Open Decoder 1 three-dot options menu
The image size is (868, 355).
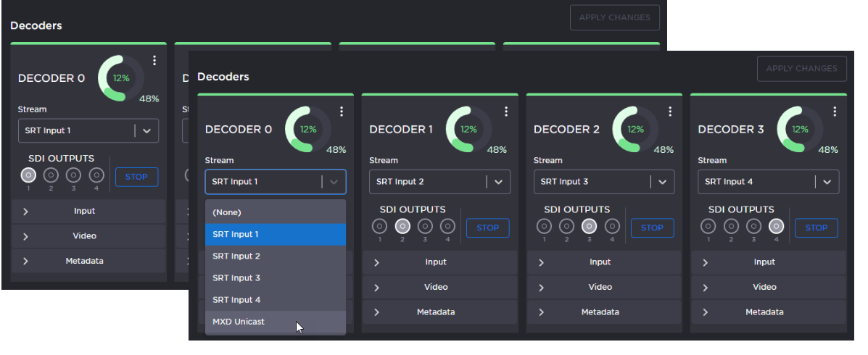pos(506,112)
